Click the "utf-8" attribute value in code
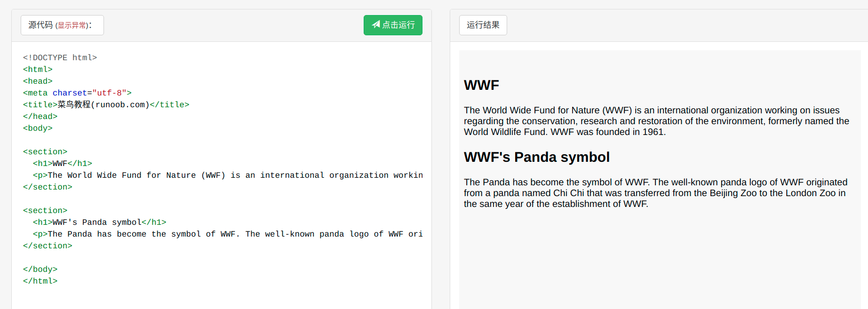The image size is (868, 309). tap(109, 93)
